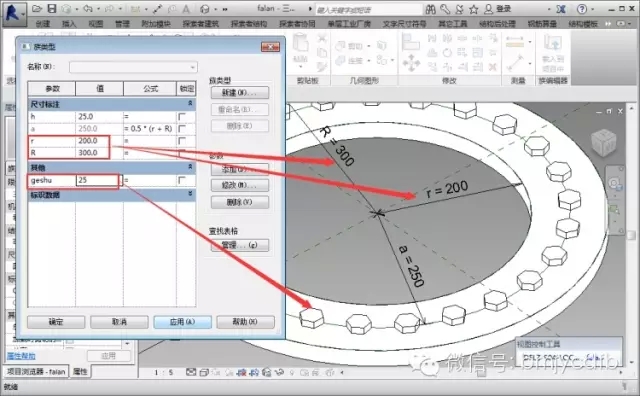Open the help question mark icon

point(582,9)
